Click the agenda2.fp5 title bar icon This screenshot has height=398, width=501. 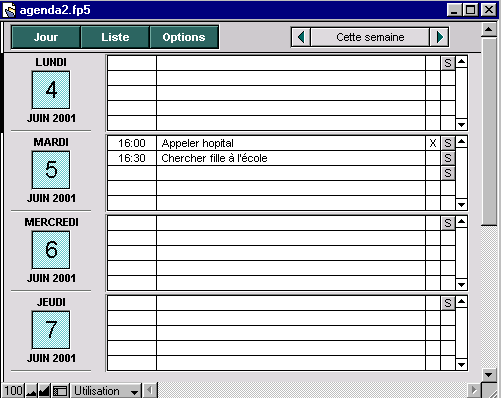[9, 10]
